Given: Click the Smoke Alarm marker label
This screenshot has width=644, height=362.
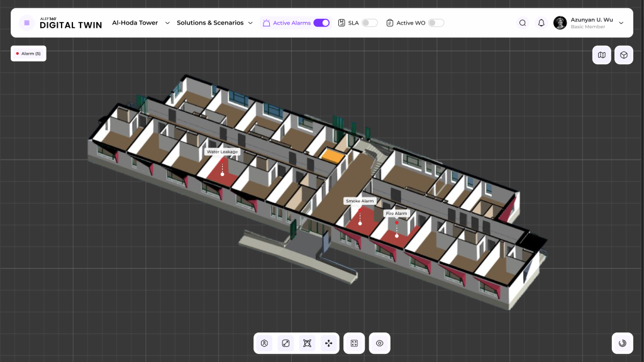Looking at the screenshot, I should 360,201.
